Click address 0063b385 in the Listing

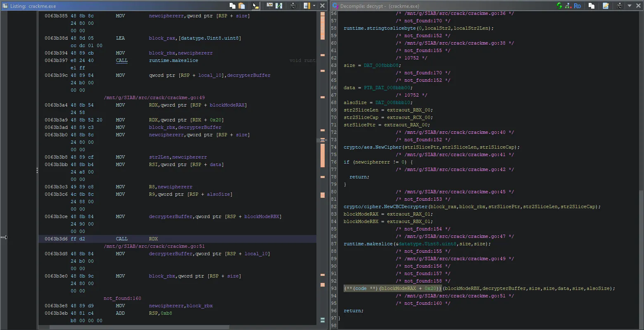[57, 16]
